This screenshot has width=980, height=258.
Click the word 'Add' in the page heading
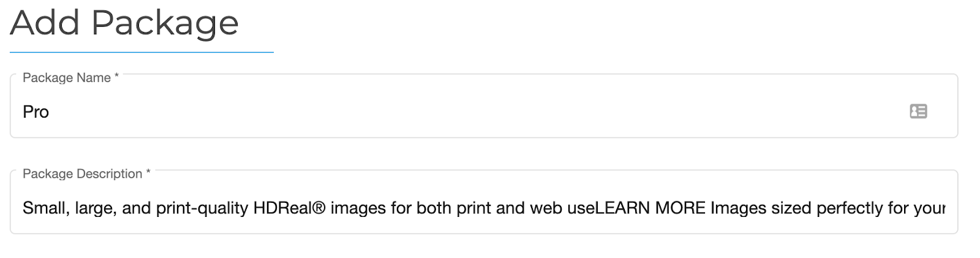point(45,22)
